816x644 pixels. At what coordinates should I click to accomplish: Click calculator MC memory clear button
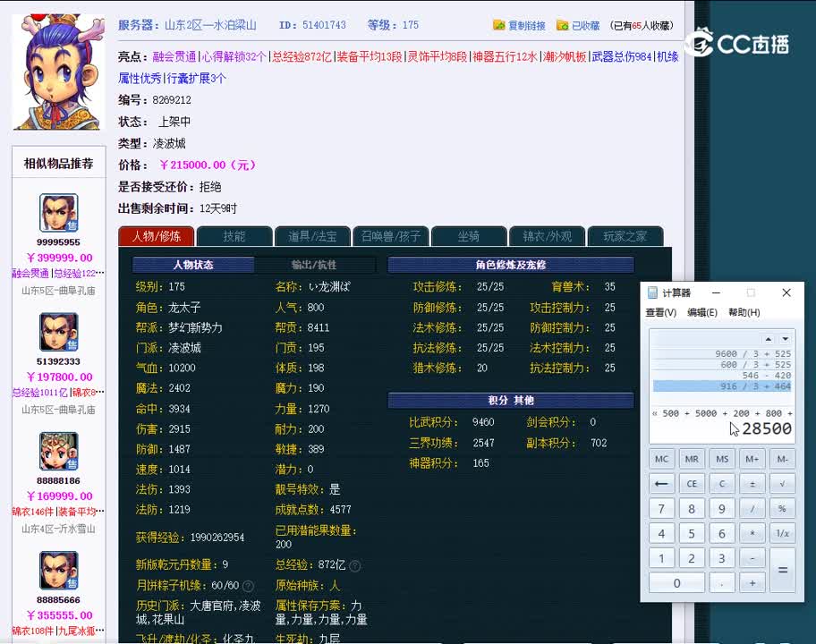coord(661,459)
